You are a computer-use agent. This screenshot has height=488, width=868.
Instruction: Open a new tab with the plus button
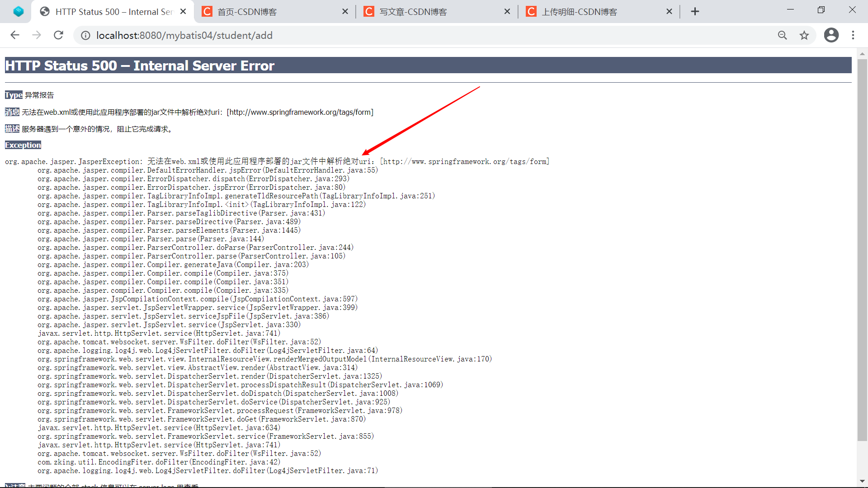(x=695, y=11)
